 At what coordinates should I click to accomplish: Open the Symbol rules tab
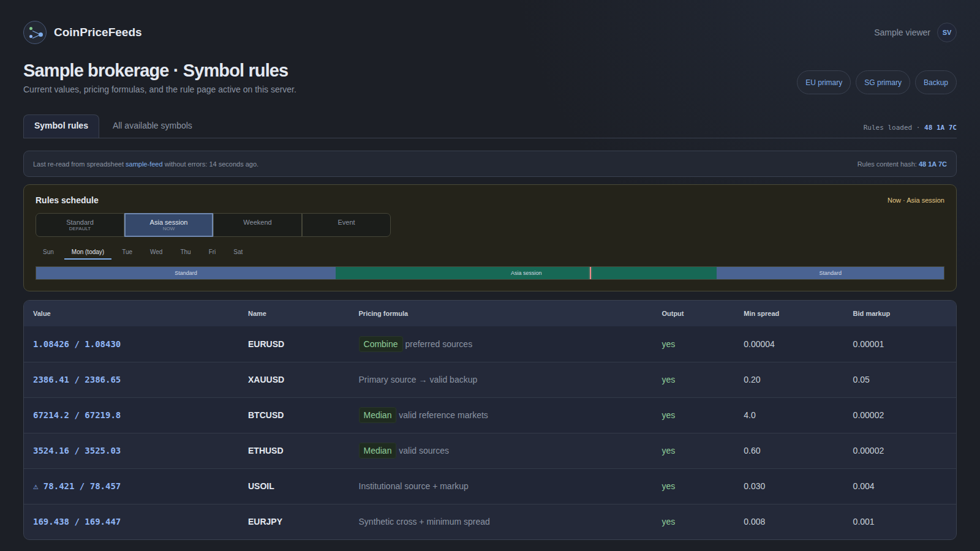coord(61,126)
